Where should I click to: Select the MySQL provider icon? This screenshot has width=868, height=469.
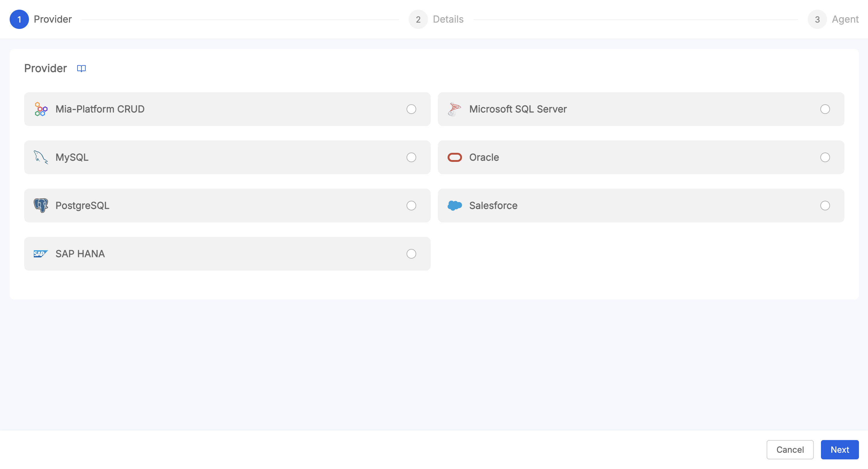[40, 157]
